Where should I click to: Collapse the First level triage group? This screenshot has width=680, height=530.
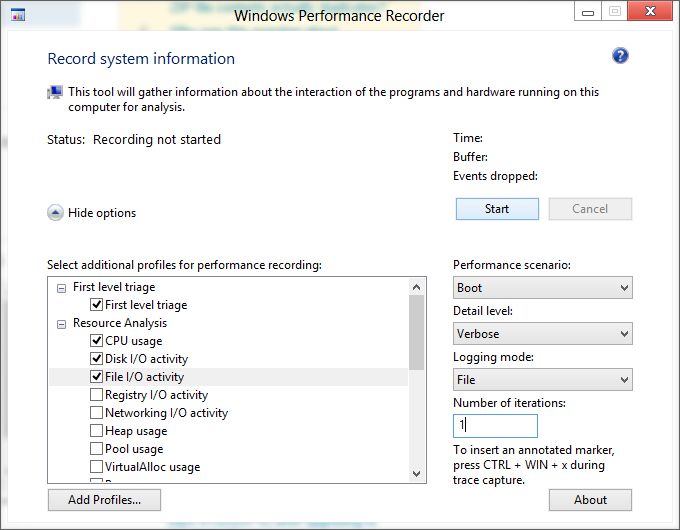[62, 288]
